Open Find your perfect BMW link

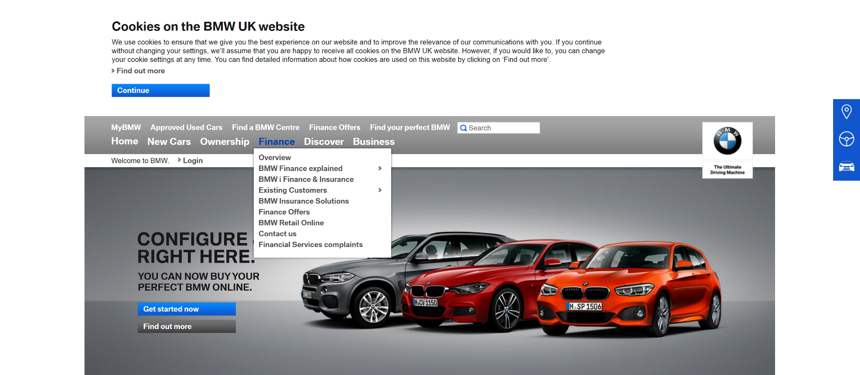410,127
